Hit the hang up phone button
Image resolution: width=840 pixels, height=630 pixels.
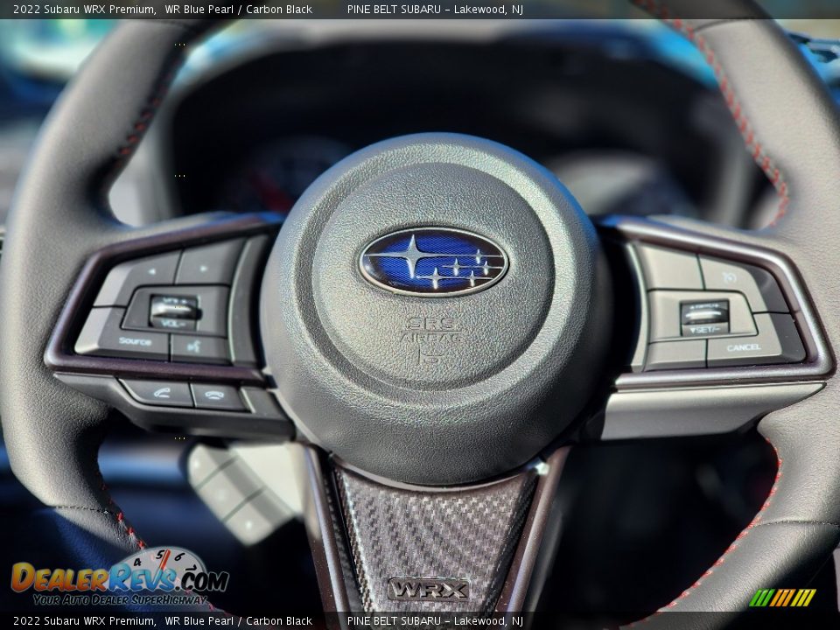click(x=216, y=396)
